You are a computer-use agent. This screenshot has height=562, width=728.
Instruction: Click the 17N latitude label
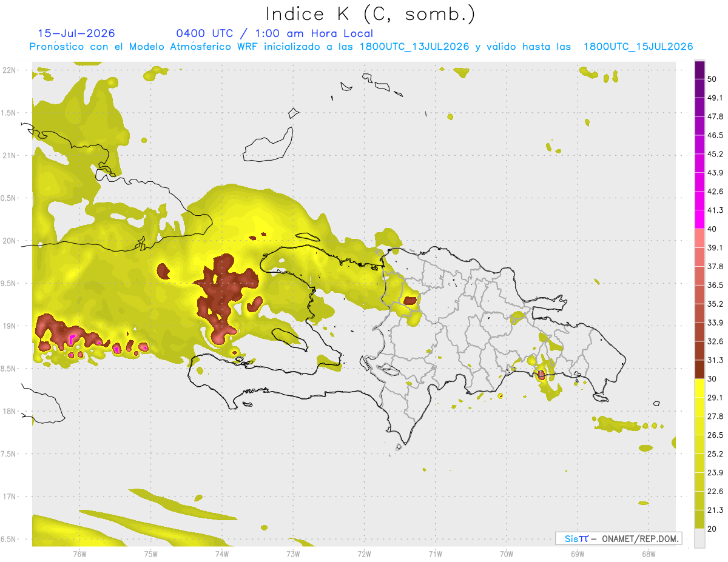point(9,497)
